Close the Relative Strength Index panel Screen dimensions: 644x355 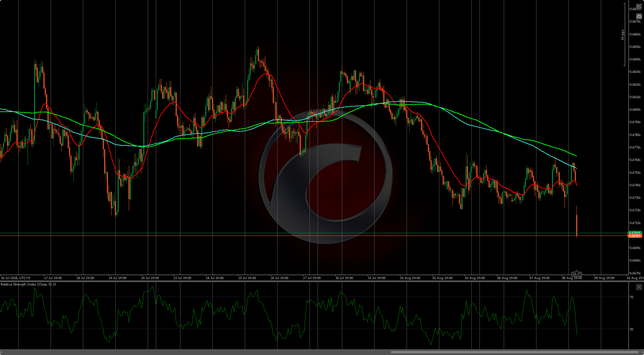[x=639, y=287]
